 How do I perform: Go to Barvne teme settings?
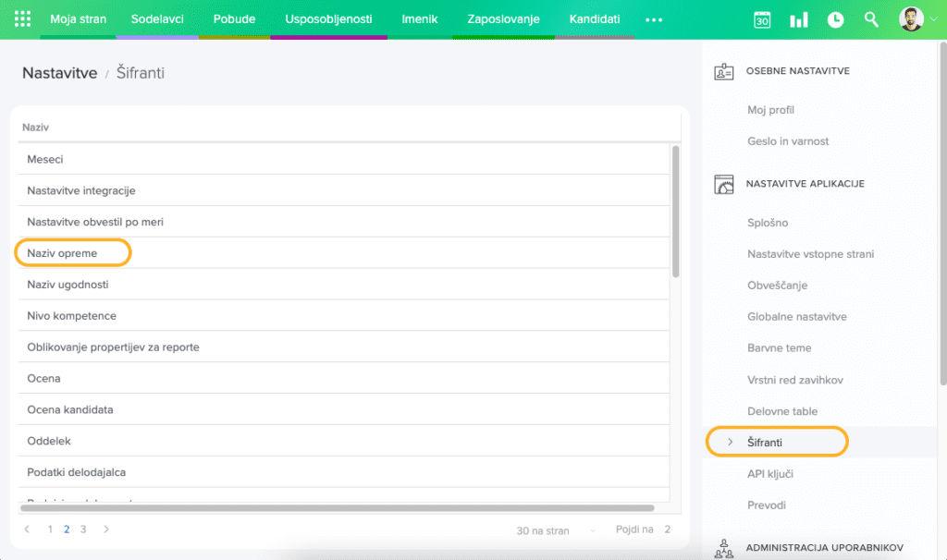point(779,348)
